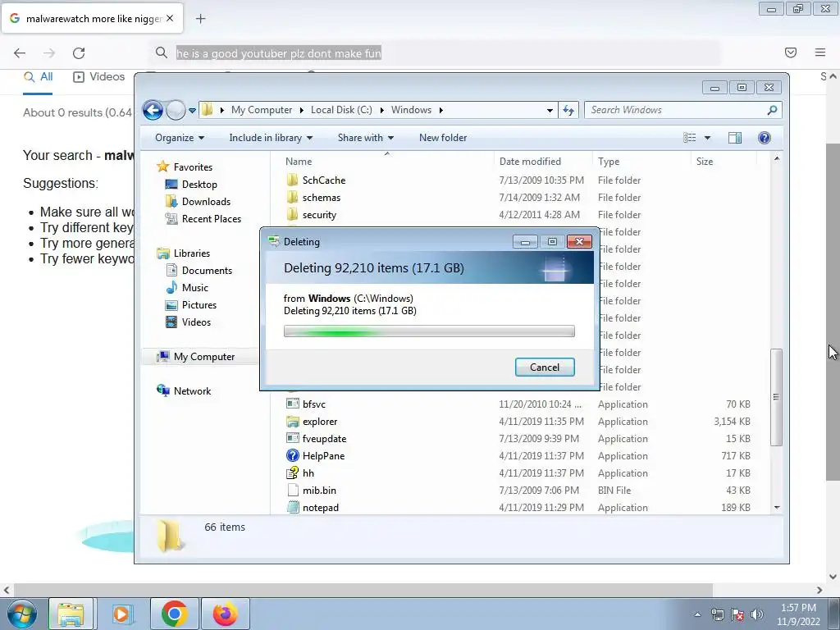840x630 pixels.
Task: Show hidden system tray icons
Action: click(697, 614)
